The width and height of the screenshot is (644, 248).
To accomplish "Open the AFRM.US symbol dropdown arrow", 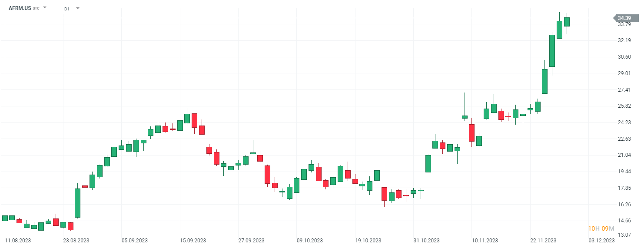I will point(45,8).
